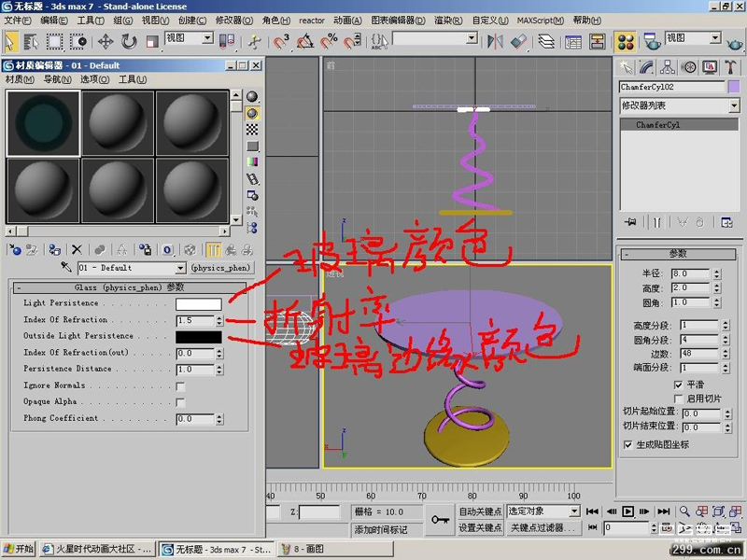This screenshot has width=747, height=560.
Task: Select the Move tool in main toolbar
Action: tap(106, 42)
